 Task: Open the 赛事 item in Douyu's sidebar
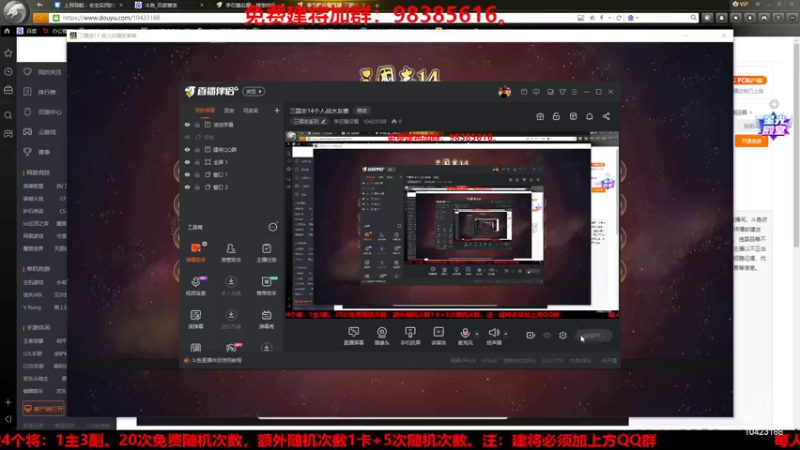(x=37, y=152)
